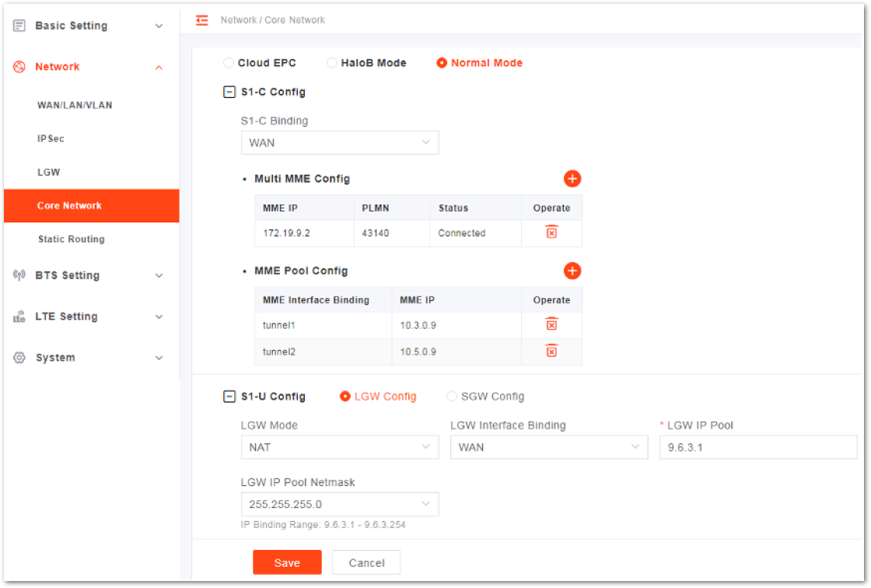Expand the LTE Setting menu chevron
This screenshot has width=871, height=588.
159,317
